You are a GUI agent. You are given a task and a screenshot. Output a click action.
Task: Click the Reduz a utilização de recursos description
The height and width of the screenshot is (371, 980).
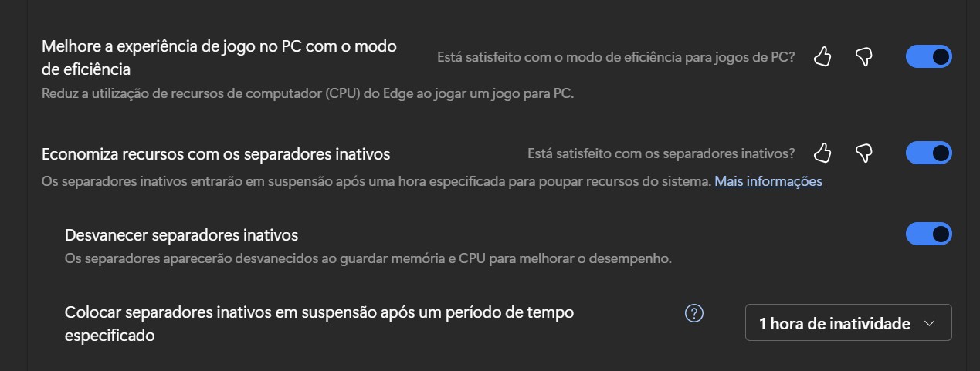307,94
